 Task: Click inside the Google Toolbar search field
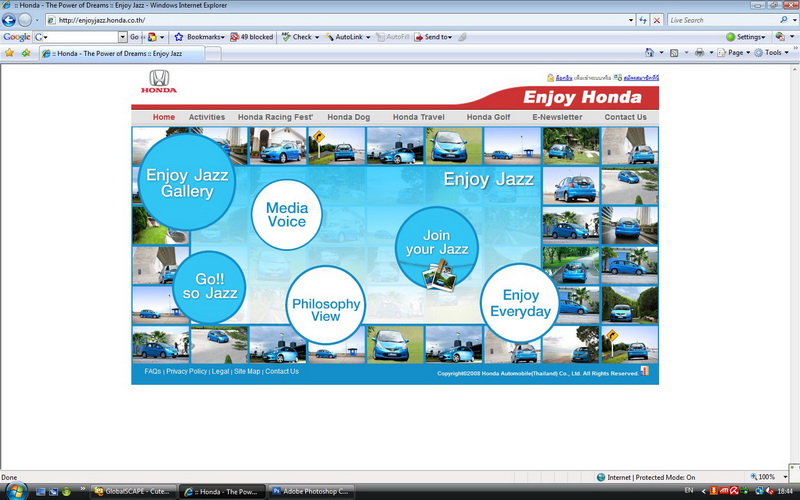point(81,37)
